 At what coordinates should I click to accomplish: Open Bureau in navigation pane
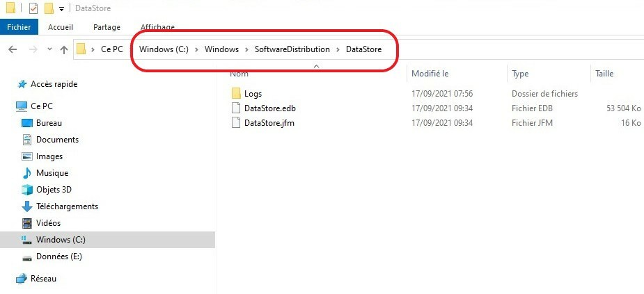pos(49,123)
